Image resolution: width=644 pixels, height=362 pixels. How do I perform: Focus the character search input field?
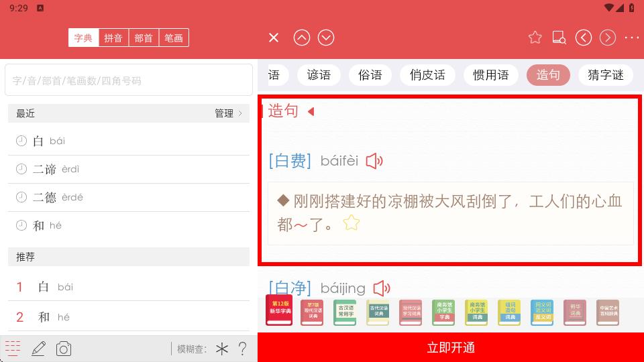[x=129, y=80]
